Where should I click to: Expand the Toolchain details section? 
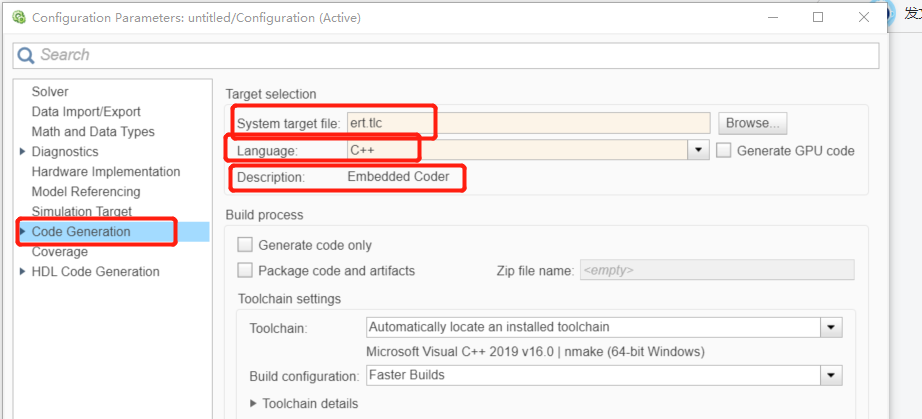(253, 403)
